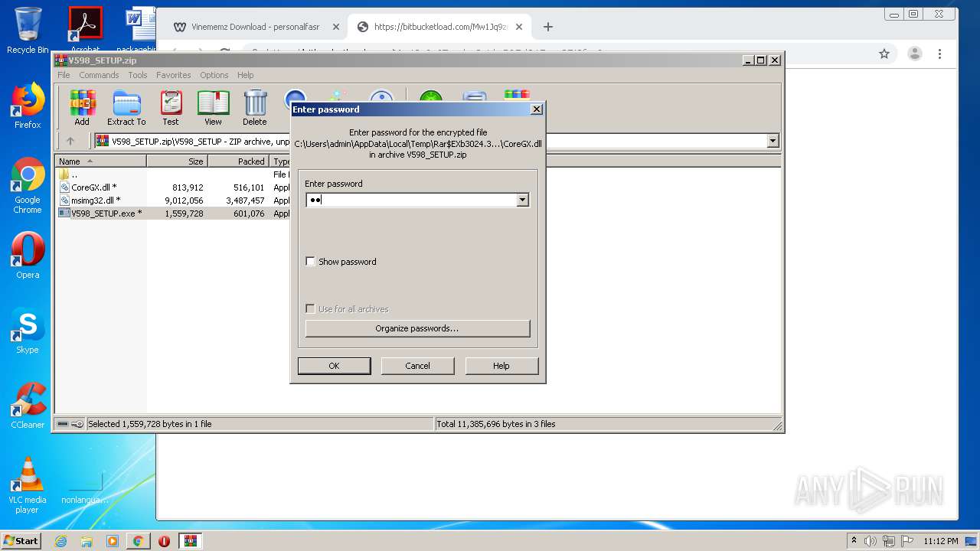Tick the 'Use for all archives' checkbox

[x=310, y=309]
